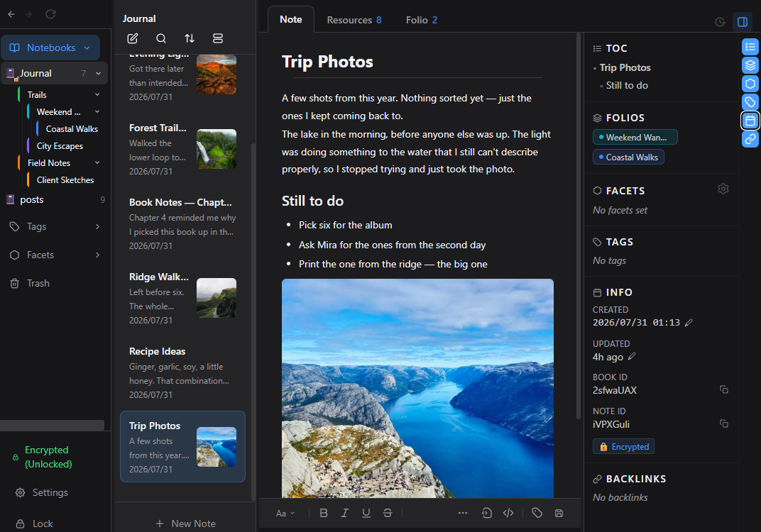Click the Weekend Wan... folio chip

coord(635,137)
